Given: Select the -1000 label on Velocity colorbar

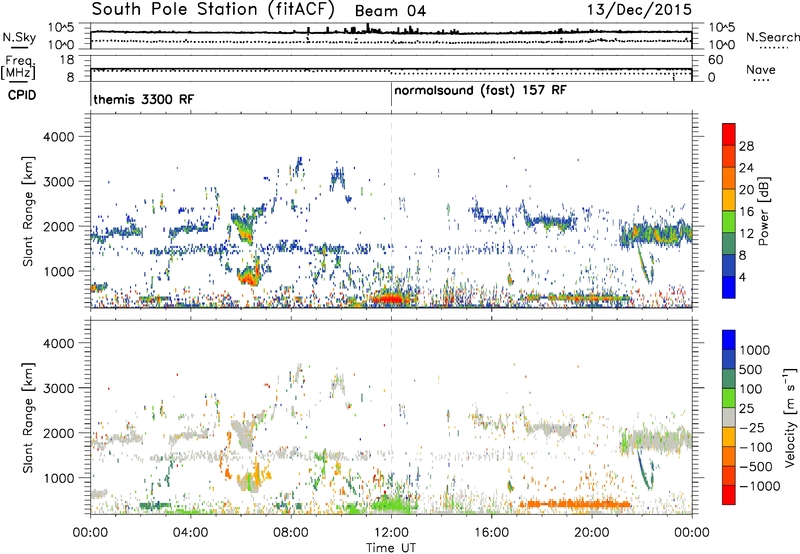Looking at the screenshot, I should 759,486.
